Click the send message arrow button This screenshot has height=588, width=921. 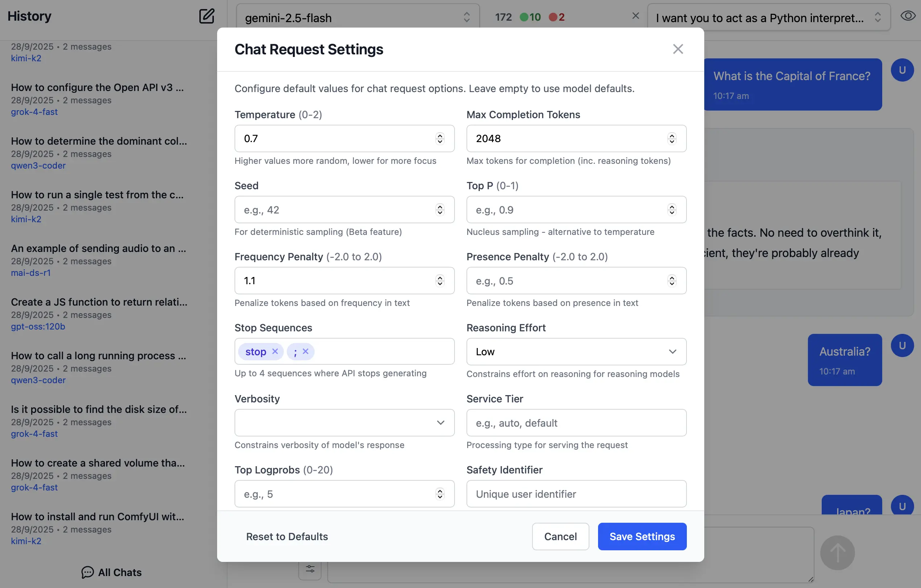837,552
